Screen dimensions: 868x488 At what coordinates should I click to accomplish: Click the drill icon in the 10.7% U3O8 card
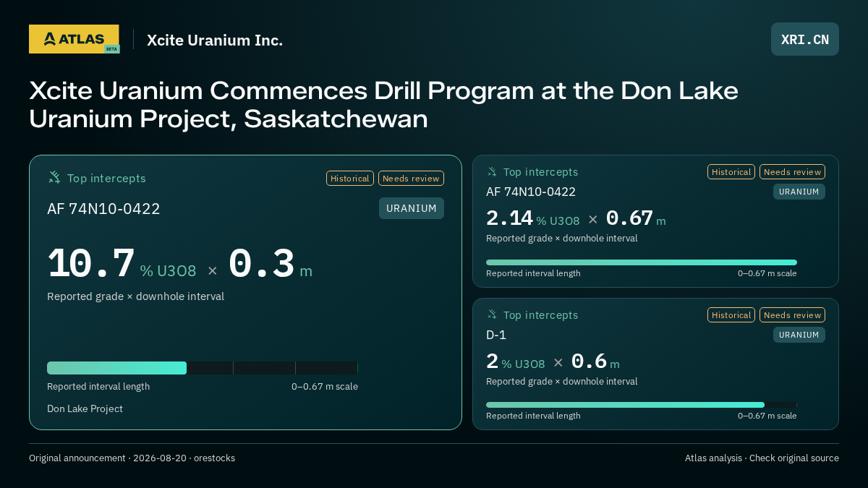point(54,177)
